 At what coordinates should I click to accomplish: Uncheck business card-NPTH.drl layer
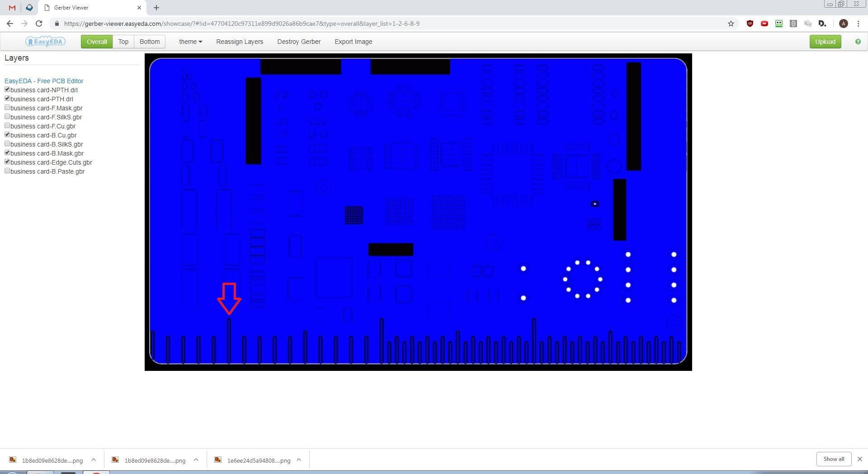(7, 90)
